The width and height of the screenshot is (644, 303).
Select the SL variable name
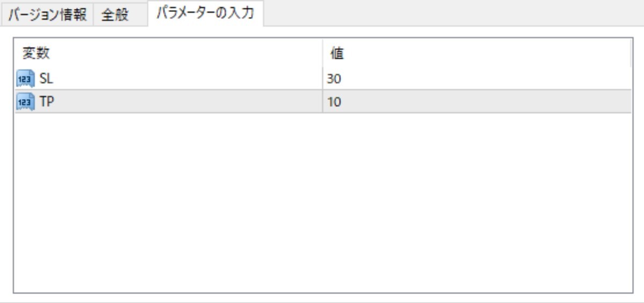[x=47, y=79]
